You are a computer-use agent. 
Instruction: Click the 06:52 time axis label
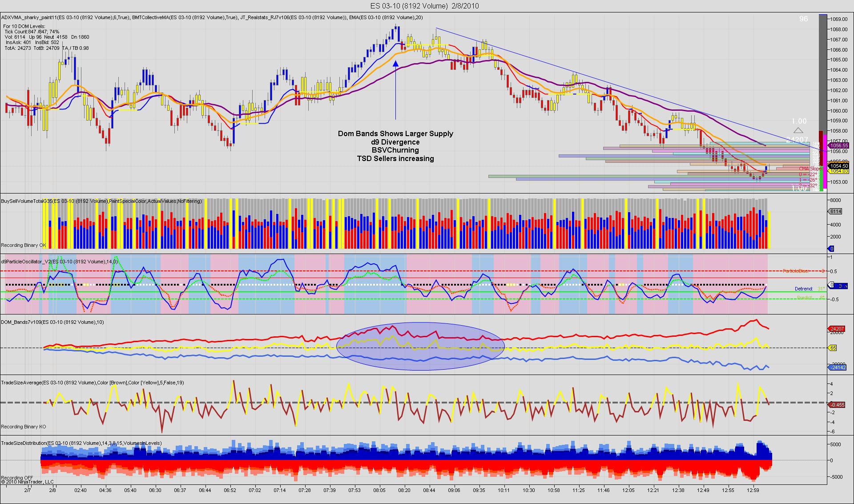[230, 490]
